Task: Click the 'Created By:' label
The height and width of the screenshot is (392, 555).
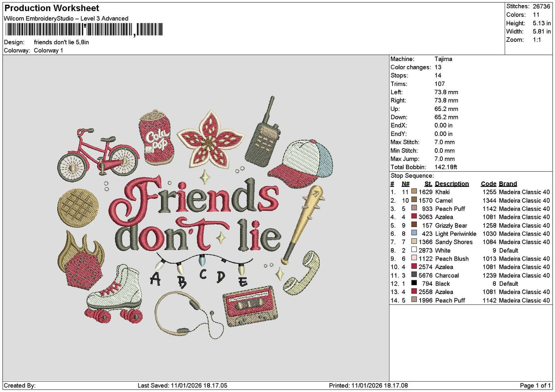Action: [20, 385]
